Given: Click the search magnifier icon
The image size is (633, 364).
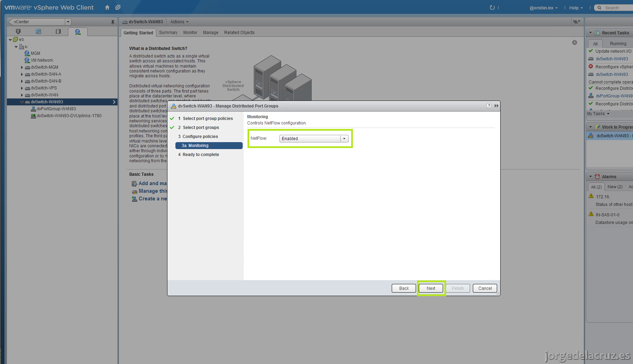Looking at the screenshot, I should pos(599,8).
